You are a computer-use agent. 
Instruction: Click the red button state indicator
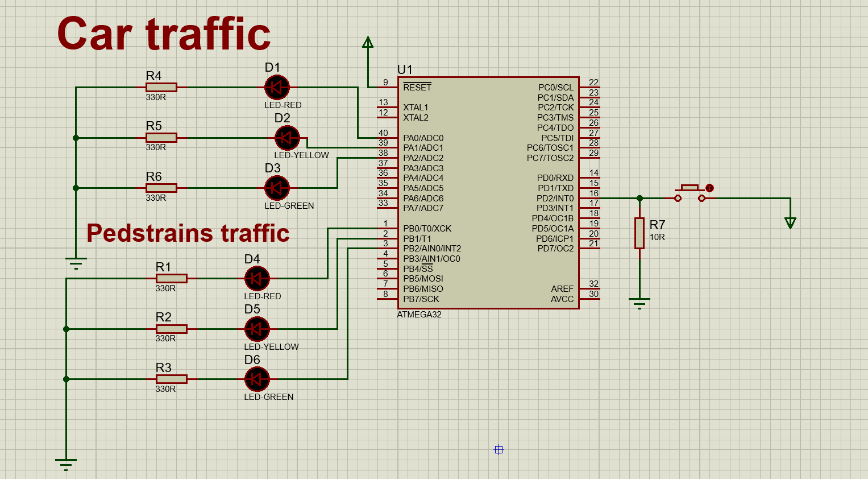(x=709, y=188)
